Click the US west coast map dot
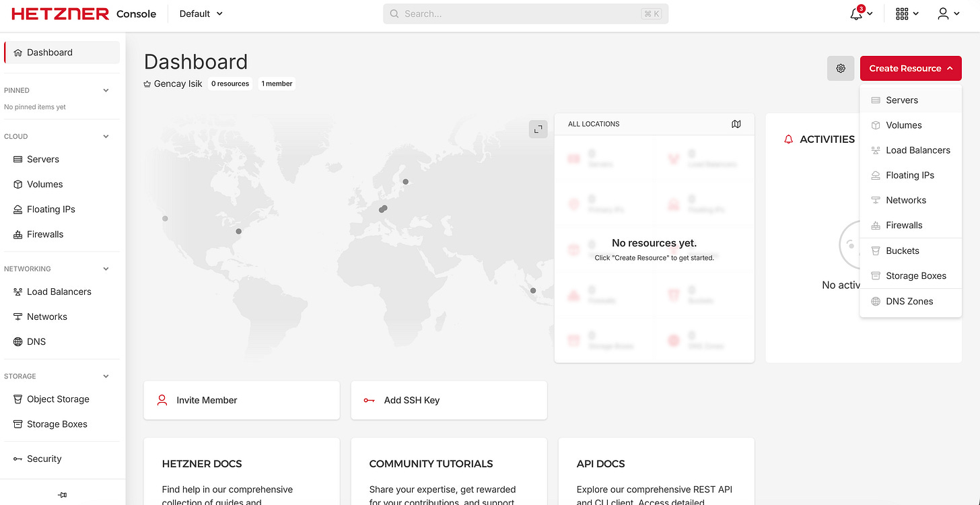This screenshot has width=980, height=505. (x=165, y=218)
